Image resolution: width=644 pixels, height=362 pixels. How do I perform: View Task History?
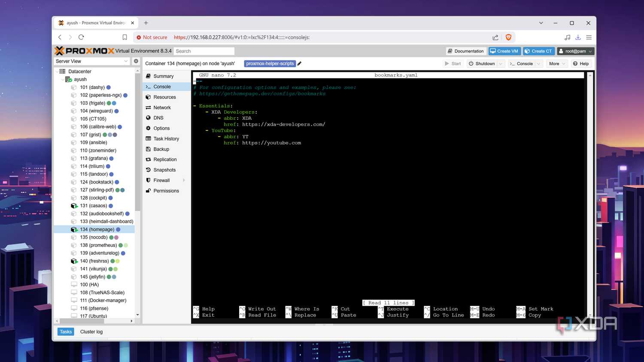[x=166, y=139]
